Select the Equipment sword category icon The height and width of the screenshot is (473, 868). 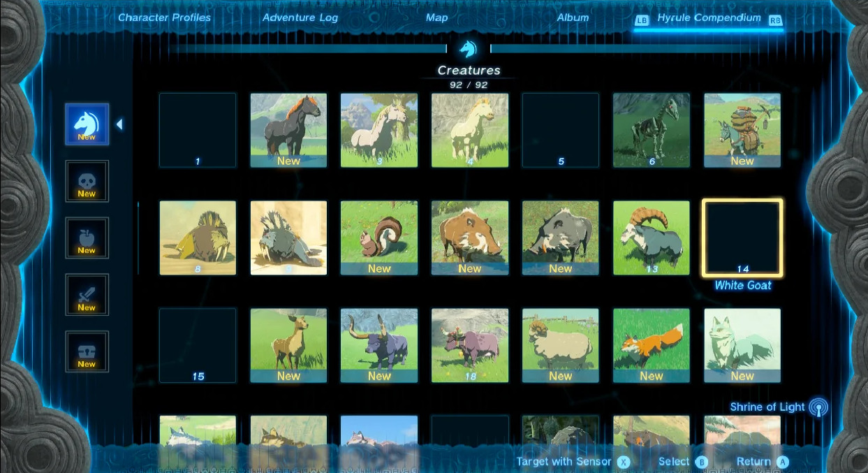[x=87, y=294]
